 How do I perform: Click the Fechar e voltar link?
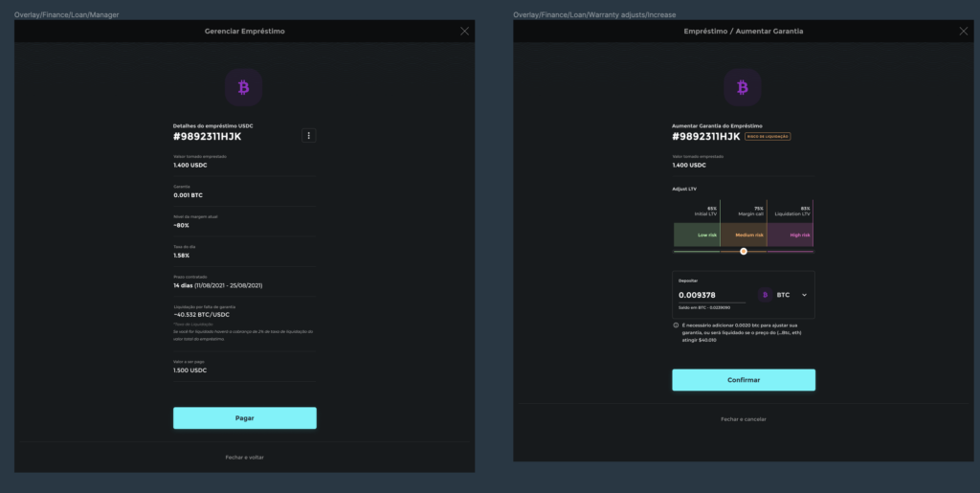[244, 458]
